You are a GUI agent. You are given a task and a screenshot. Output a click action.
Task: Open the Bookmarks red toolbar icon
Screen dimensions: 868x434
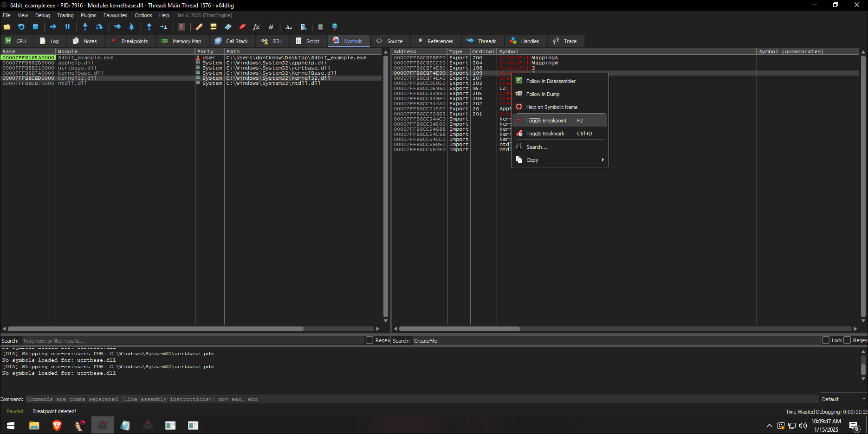pos(242,27)
